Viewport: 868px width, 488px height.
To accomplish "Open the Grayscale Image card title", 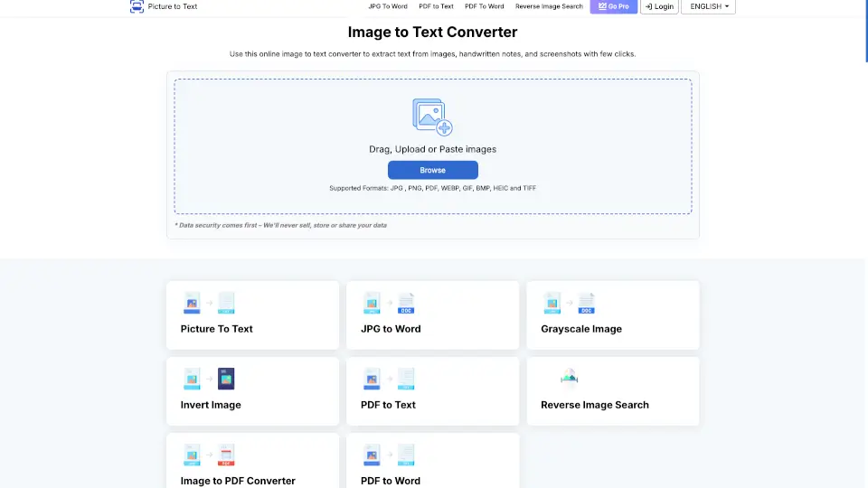I will pos(580,329).
